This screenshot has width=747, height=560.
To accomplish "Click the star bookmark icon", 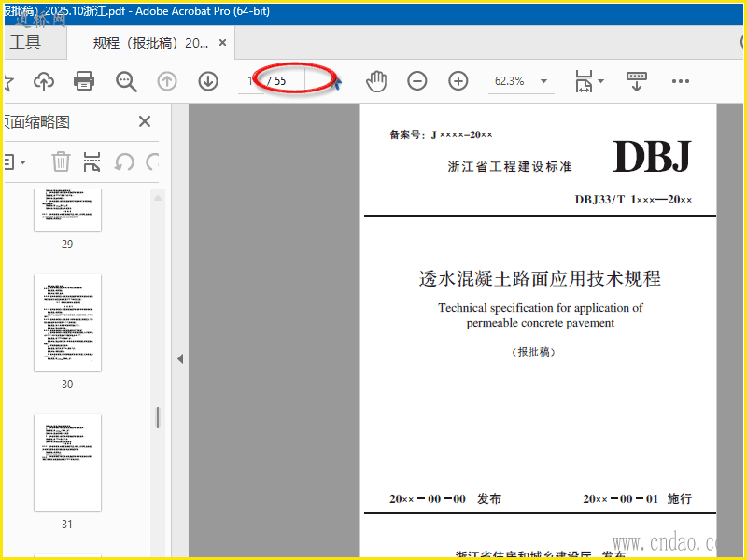I will pos(8,82).
